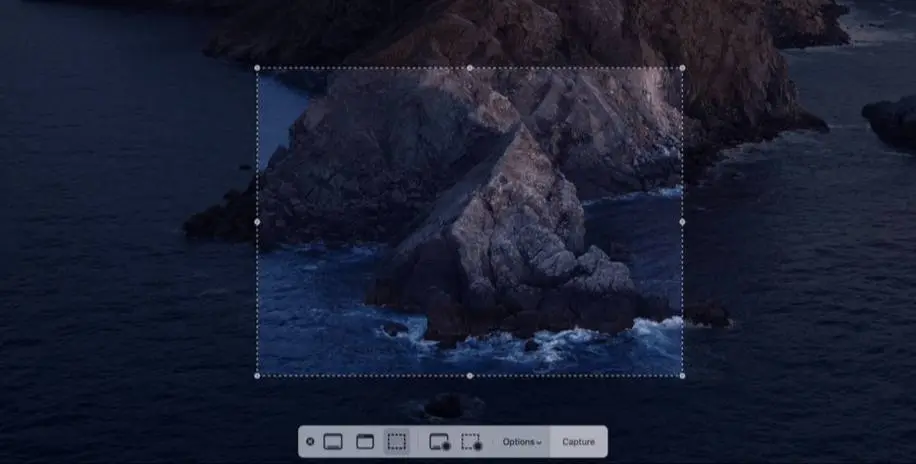Open the Options menu
This screenshot has width=916, height=464.
(520, 442)
